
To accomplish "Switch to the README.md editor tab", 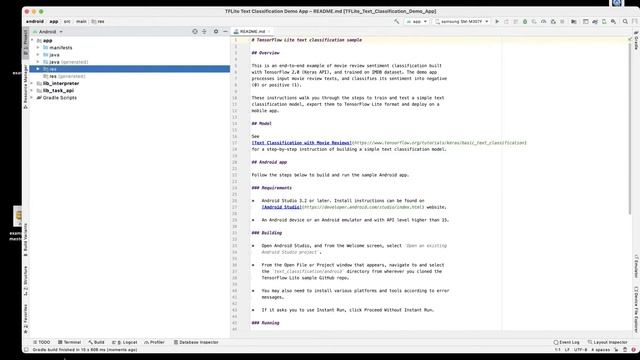I will pos(252,31).
